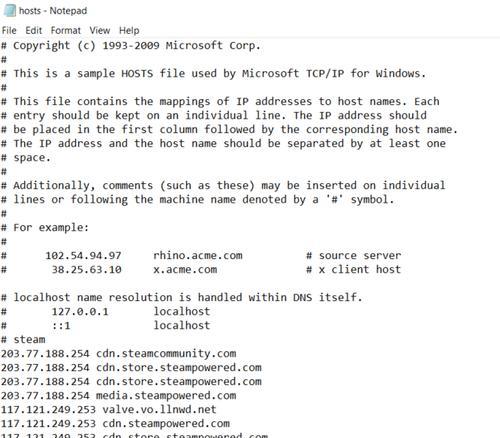Place cursor at '102.54.94.97' IP address

(83, 255)
